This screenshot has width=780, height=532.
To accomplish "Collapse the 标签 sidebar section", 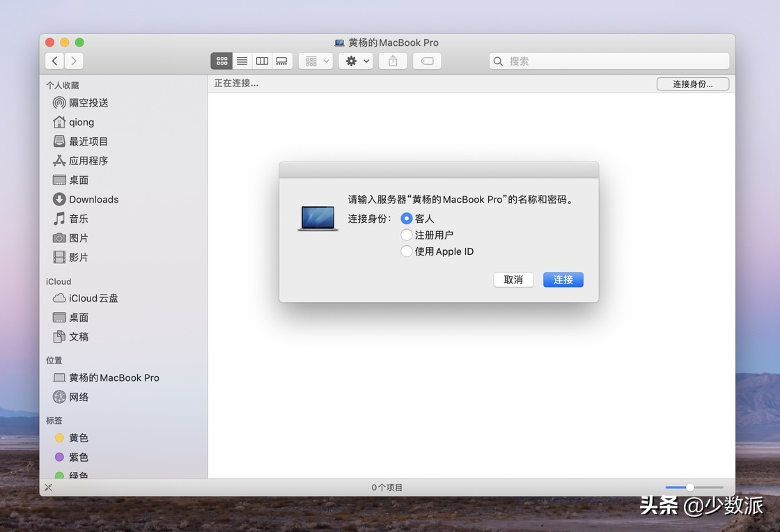I will [56, 421].
